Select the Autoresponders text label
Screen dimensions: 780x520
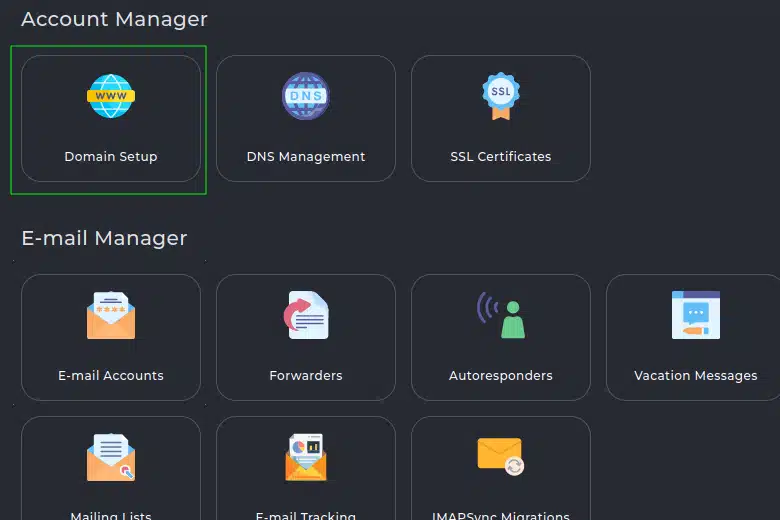pyautogui.click(x=501, y=376)
